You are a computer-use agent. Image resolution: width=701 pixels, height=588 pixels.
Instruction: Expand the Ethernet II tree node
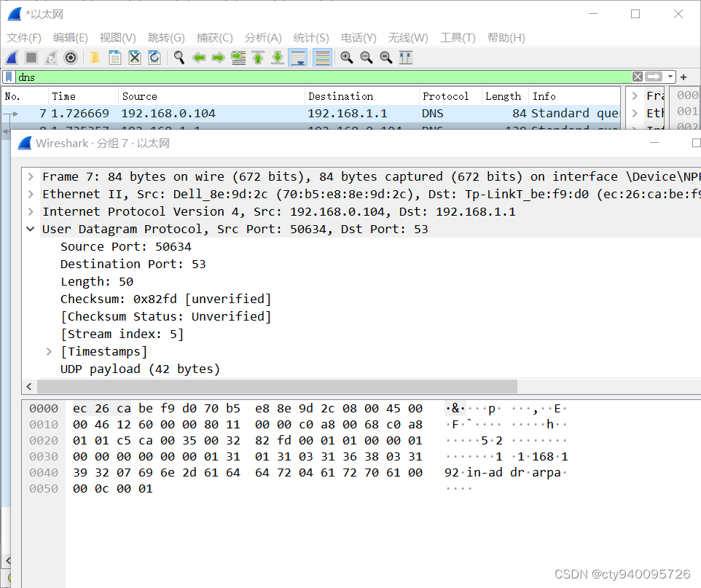(31, 194)
